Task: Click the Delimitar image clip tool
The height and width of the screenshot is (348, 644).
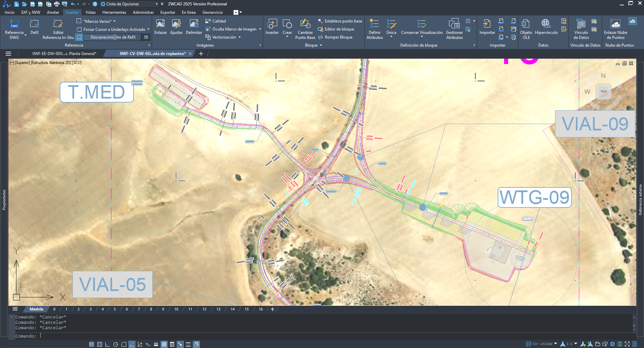Action: [x=194, y=26]
